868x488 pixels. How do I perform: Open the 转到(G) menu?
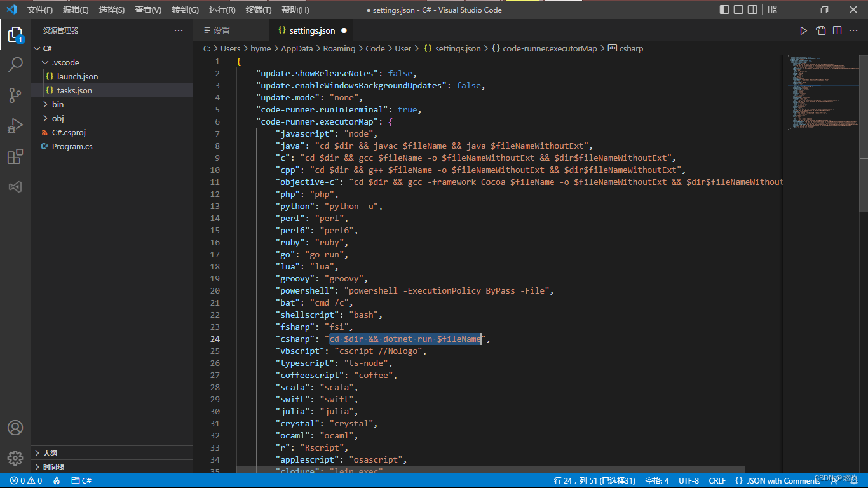[x=185, y=10]
